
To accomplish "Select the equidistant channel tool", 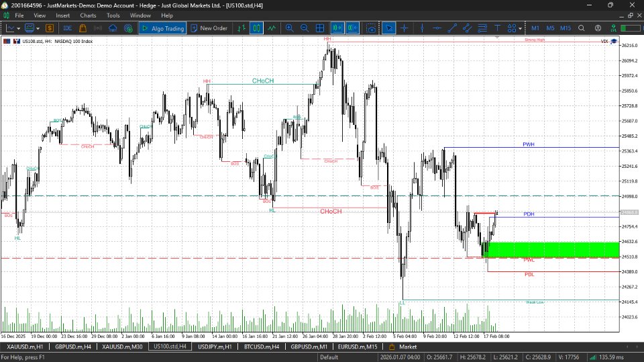I will 468,28.
